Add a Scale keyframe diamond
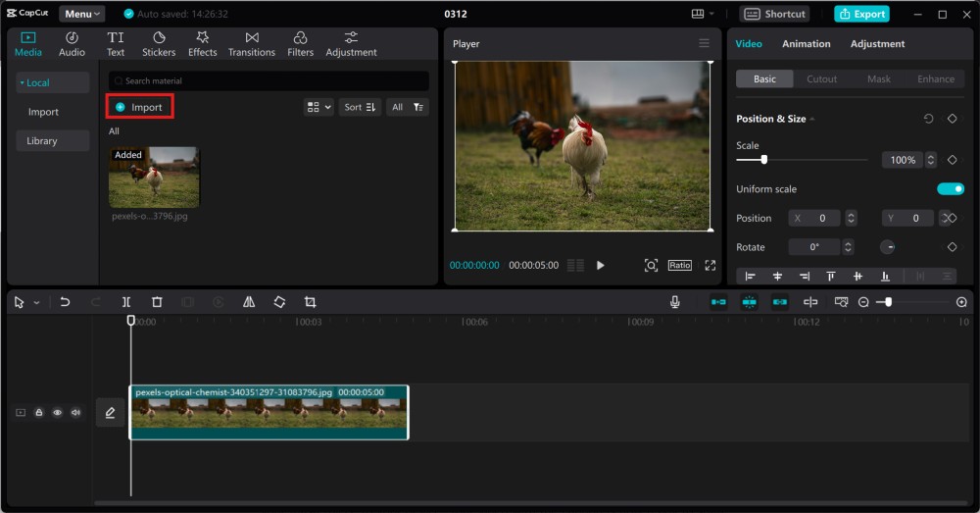 [952, 160]
